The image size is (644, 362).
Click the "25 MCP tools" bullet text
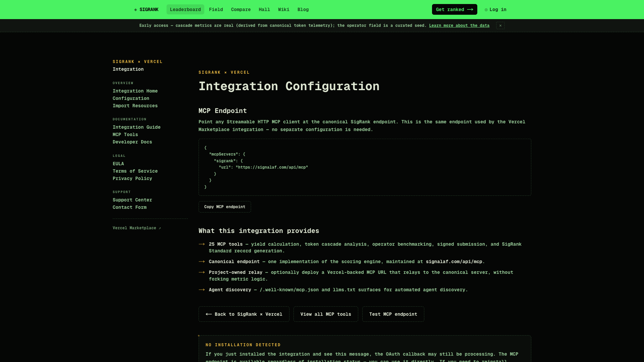(x=225, y=244)
